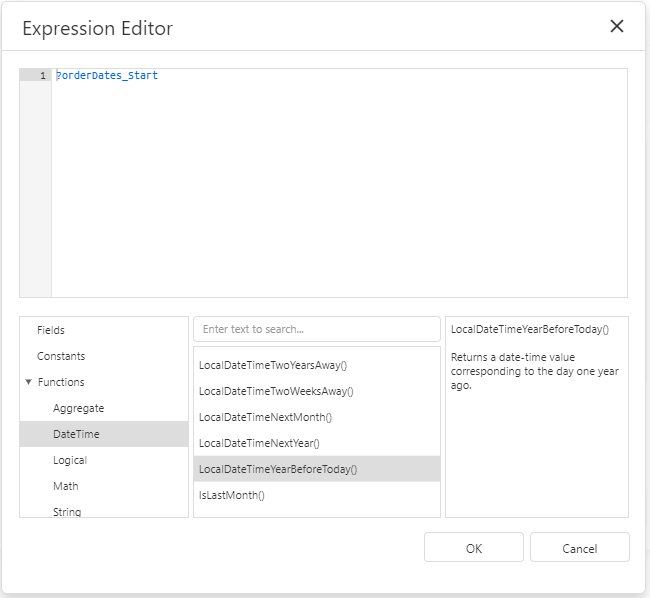Select the DateTime functions group
Viewport: 650px width, 598px height.
pos(104,434)
